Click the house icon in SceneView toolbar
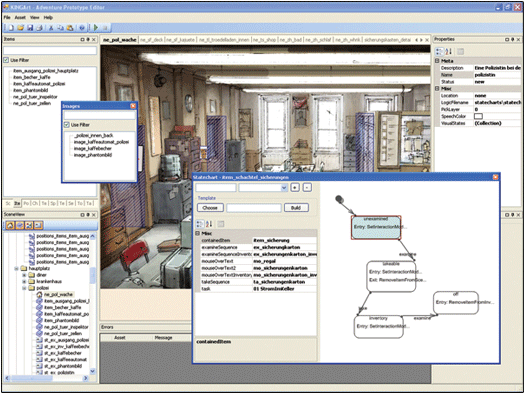 10,225
